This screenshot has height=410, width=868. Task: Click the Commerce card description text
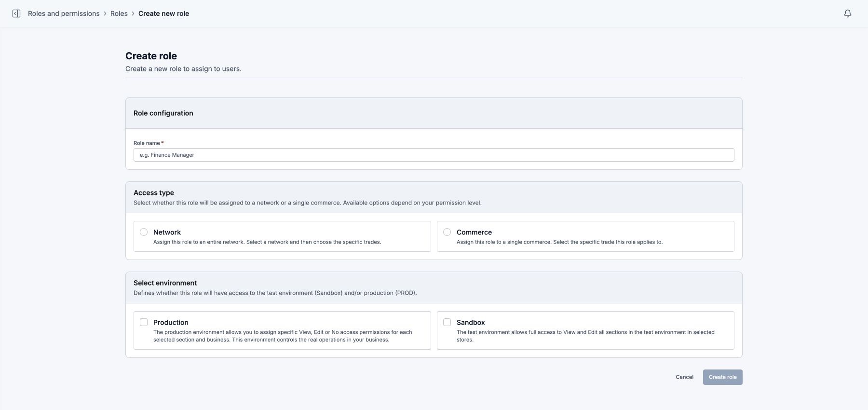pyautogui.click(x=559, y=242)
